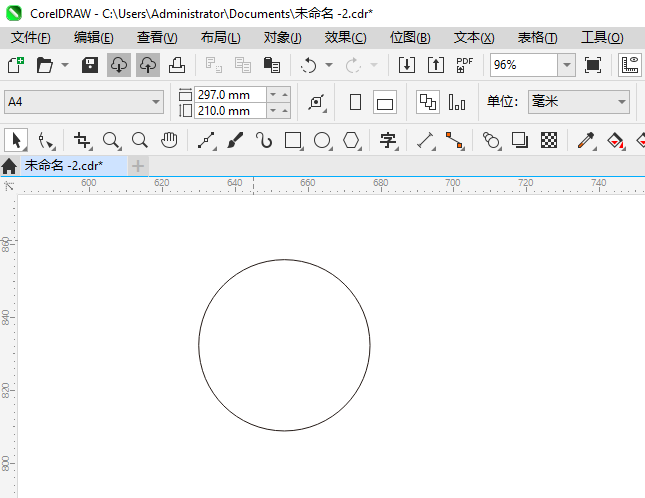Open the zoom level dropdown arrow
This screenshot has height=498, width=645.
click(x=567, y=65)
